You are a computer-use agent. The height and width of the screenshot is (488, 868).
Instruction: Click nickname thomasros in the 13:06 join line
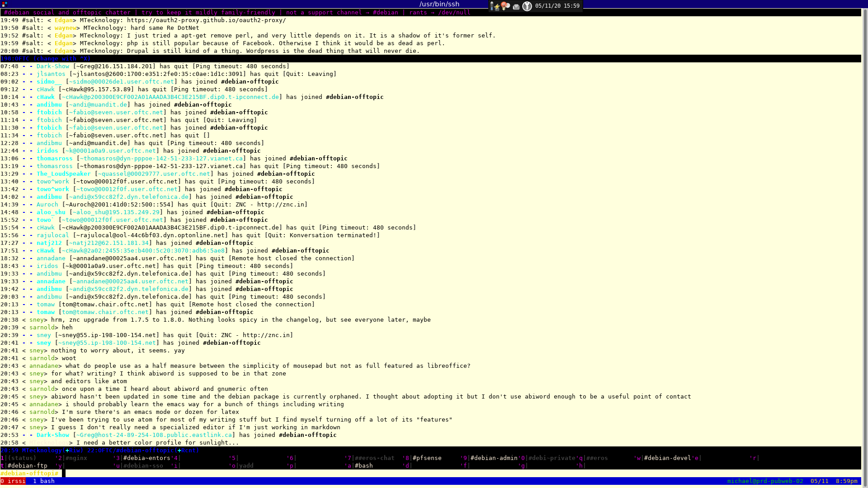click(x=54, y=159)
